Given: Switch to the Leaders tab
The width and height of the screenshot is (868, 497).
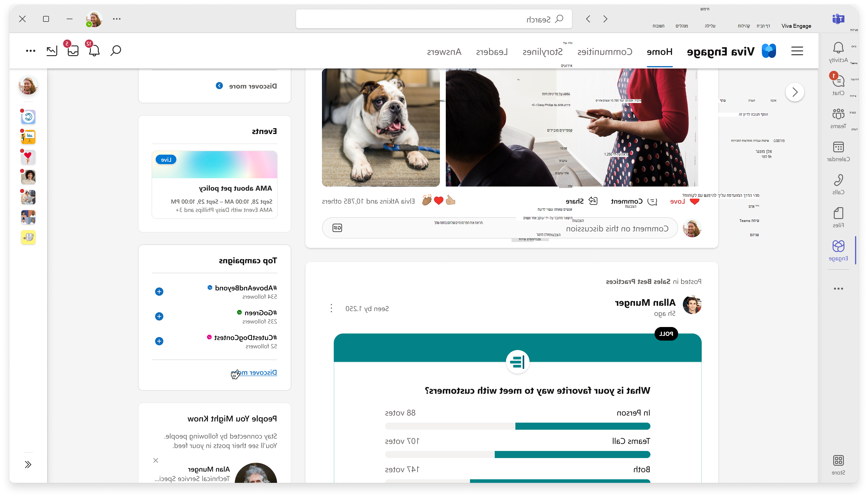Looking at the screenshot, I should click(x=491, y=52).
